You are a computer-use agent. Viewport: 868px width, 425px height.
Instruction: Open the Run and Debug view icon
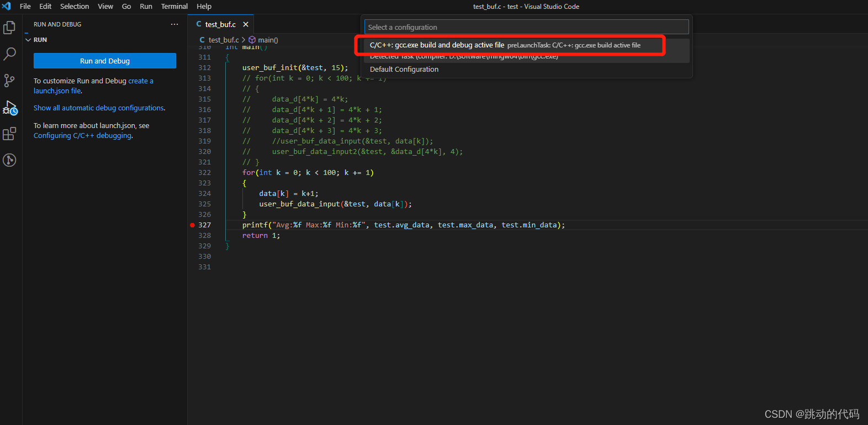(x=10, y=107)
